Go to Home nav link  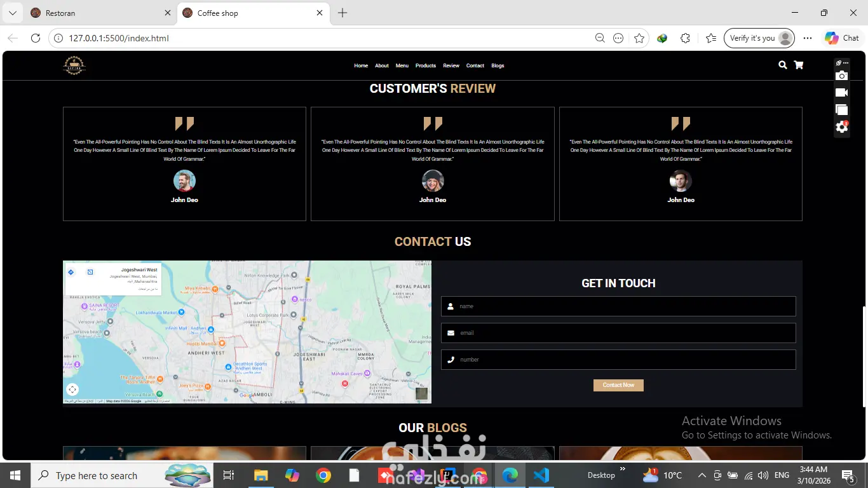(x=361, y=65)
